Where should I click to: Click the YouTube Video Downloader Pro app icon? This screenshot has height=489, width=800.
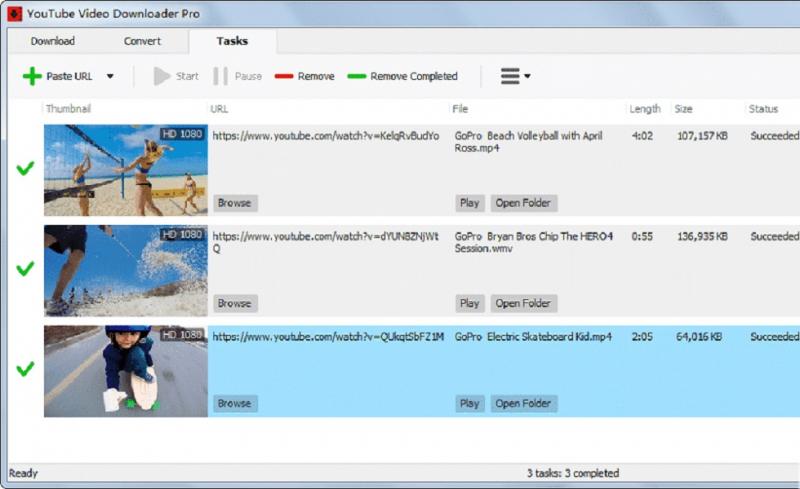14,14
